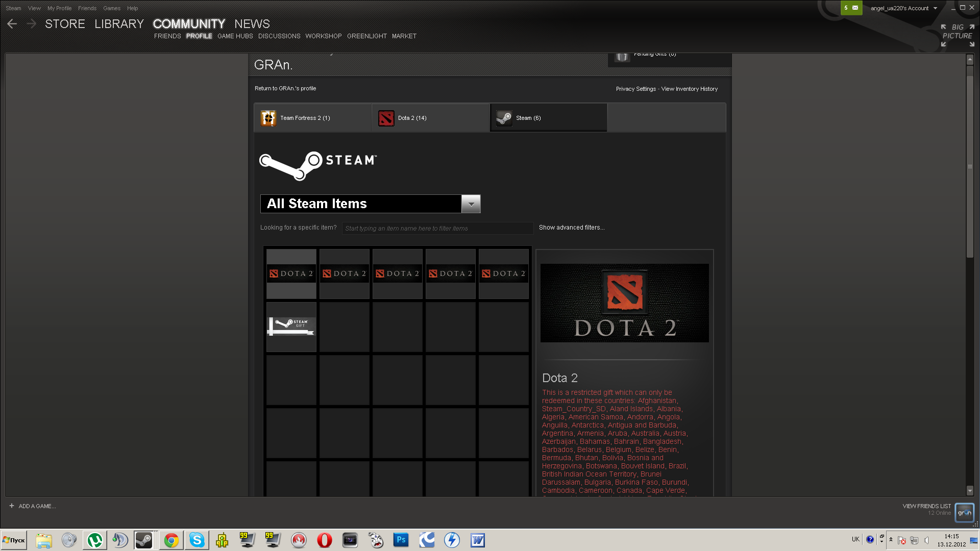This screenshot has height=551, width=980.
Task: Open GAME HUBS page
Action: [x=235, y=36]
